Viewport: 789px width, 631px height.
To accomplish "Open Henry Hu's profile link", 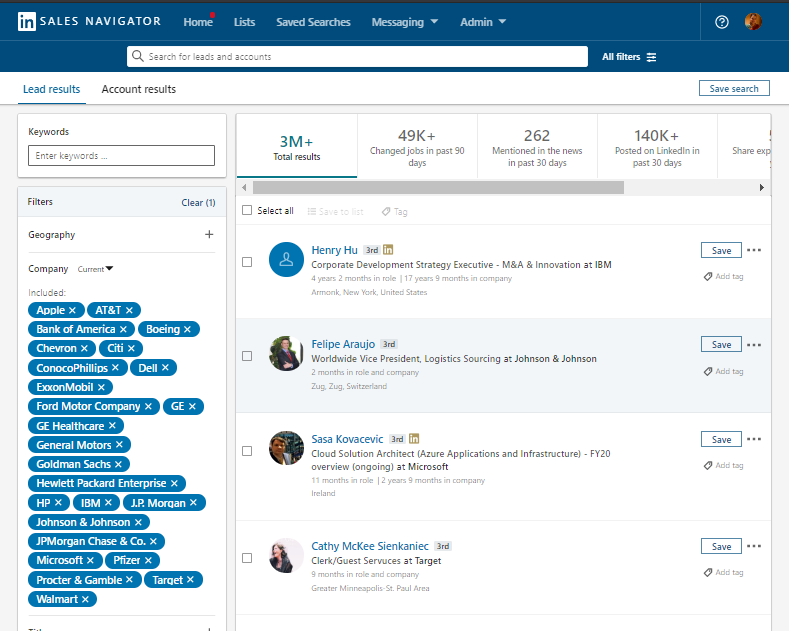I will [335, 250].
